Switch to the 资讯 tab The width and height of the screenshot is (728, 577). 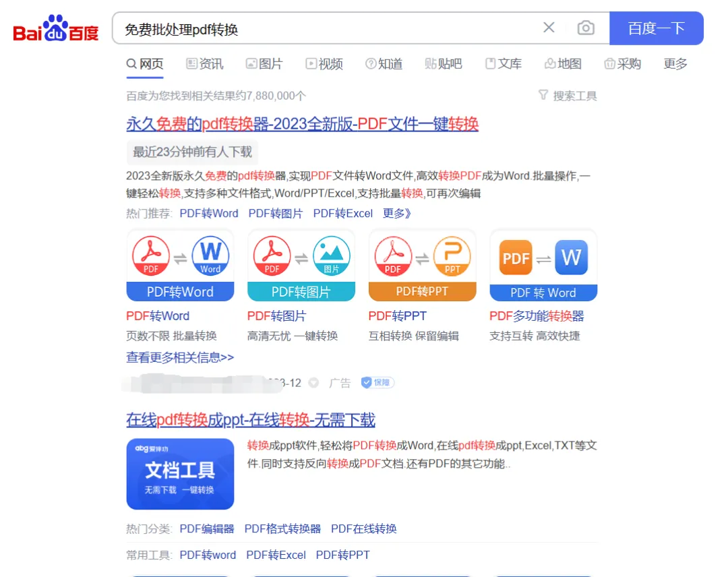[x=204, y=63]
